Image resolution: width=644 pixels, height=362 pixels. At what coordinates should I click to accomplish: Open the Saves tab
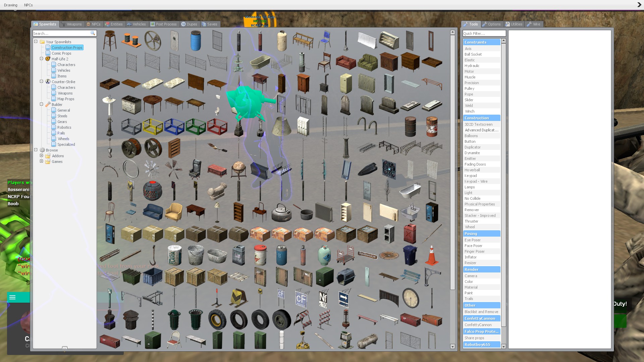(210, 24)
